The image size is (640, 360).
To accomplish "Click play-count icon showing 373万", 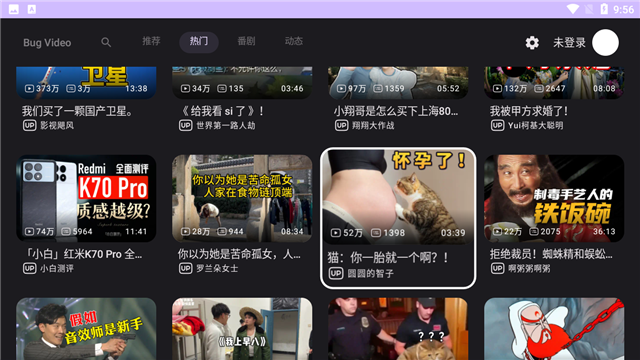I will (29, 88).
